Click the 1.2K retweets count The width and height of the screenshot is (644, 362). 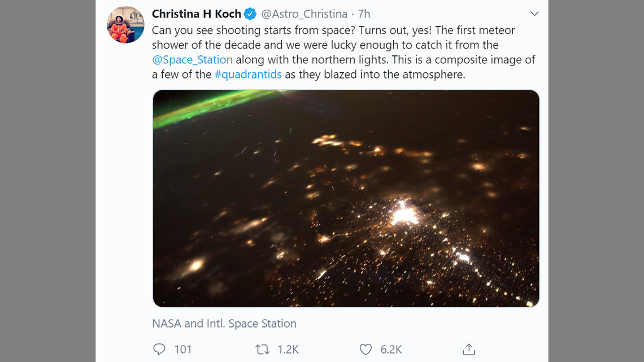[288, 350]
